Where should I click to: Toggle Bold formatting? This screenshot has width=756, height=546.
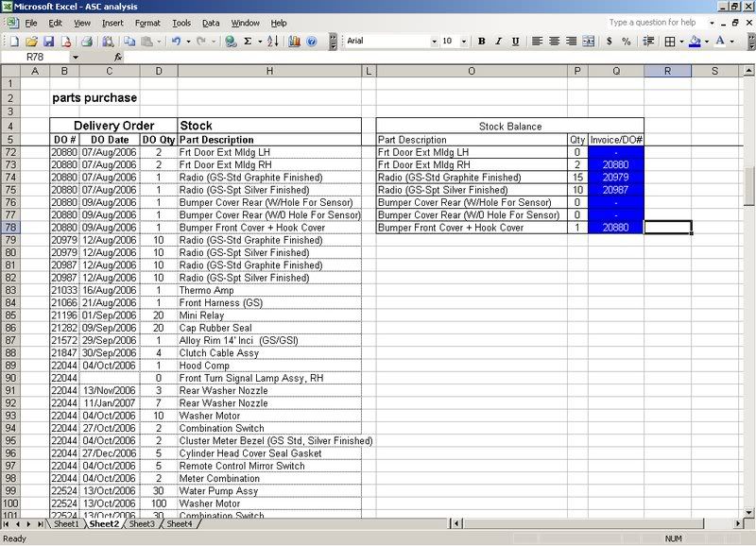point(481,42)
